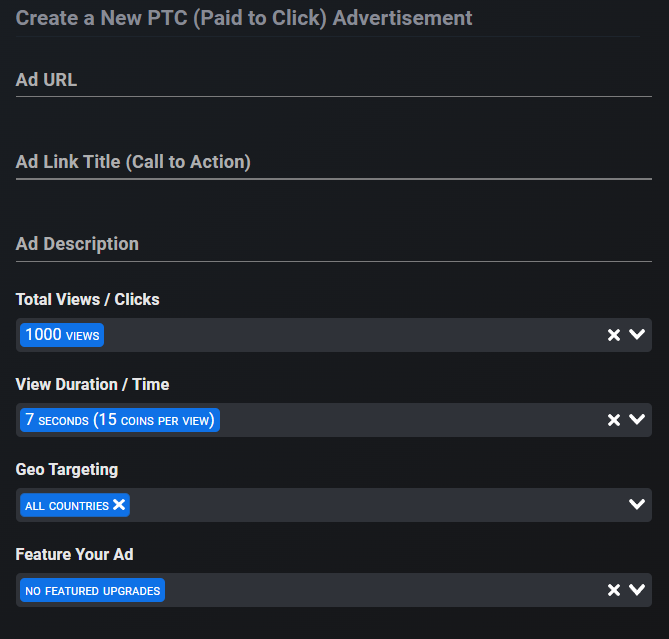
Task: Click the Create a New PTC Advertisement heading
Action: (x=244, y=18)
